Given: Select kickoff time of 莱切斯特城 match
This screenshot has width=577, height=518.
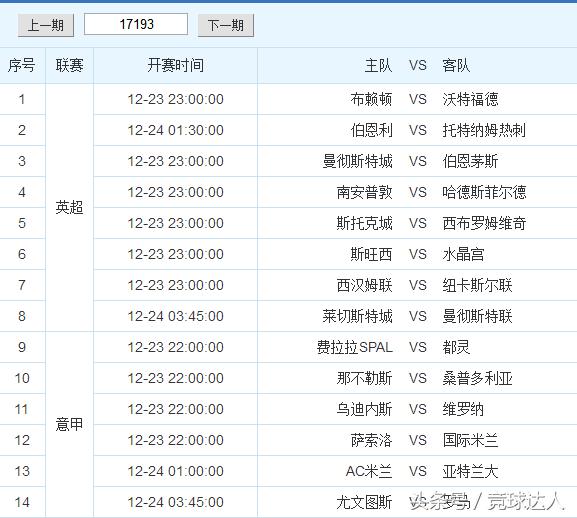Looking at the screenshot, I should pyautogui.click(x=176, y=316).
